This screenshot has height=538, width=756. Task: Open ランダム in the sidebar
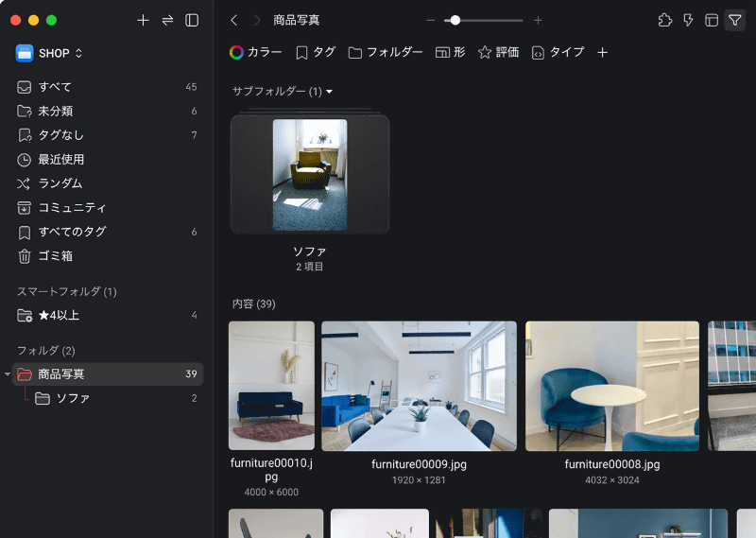(107, 183)
